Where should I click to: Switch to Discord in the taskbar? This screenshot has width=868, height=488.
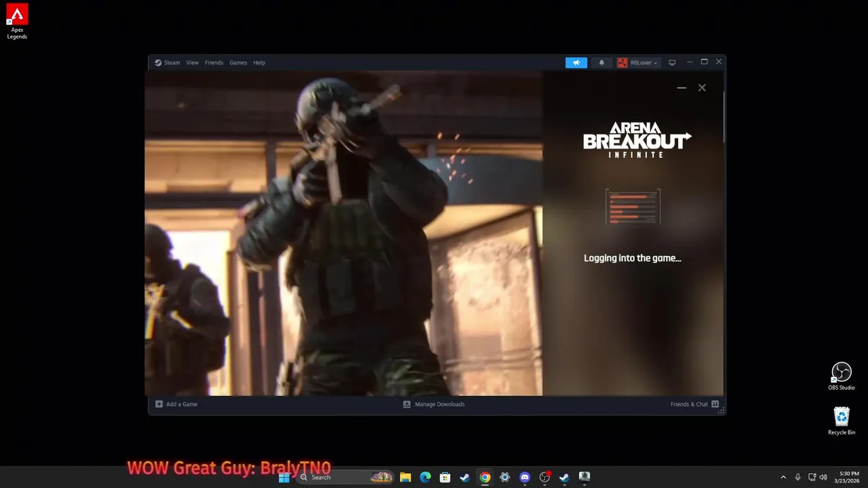pyautogui.click(x=524, y=477)
